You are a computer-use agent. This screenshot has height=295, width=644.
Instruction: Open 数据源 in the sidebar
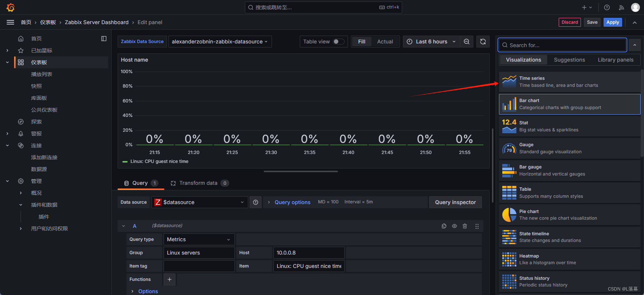pos(39,169)
